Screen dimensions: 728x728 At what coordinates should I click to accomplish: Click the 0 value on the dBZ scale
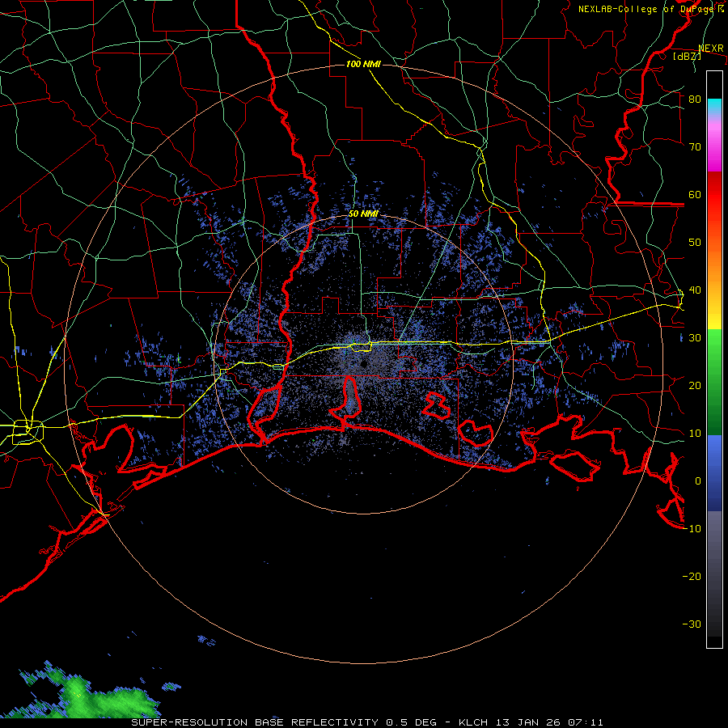click(698, 481)
